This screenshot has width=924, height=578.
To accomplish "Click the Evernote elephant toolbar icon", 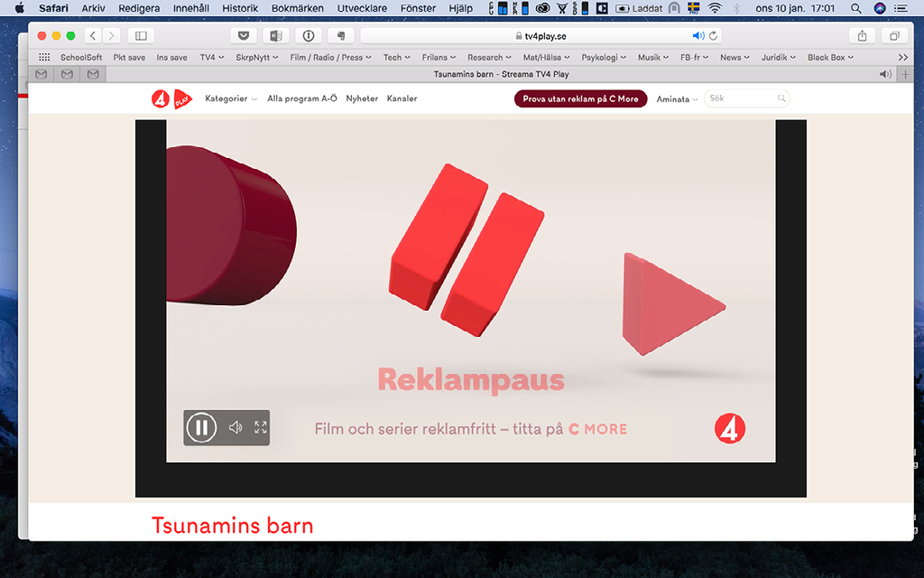I will tap(340, 36).
